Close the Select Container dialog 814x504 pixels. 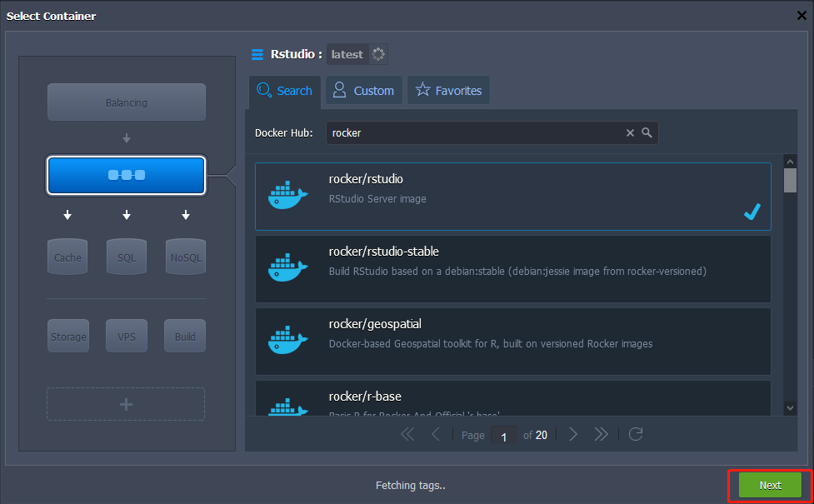point(802,15)
